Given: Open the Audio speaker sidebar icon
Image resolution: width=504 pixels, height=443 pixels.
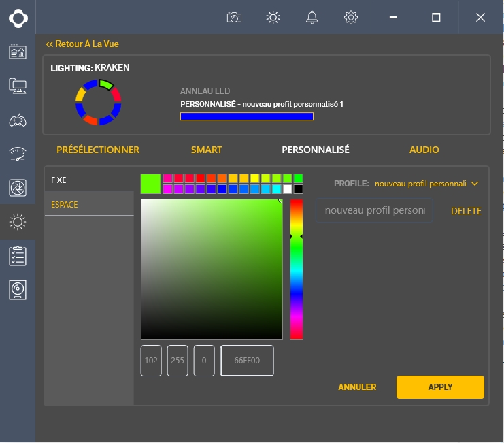Looking at the screenshot, I should (x=18, y=290).
